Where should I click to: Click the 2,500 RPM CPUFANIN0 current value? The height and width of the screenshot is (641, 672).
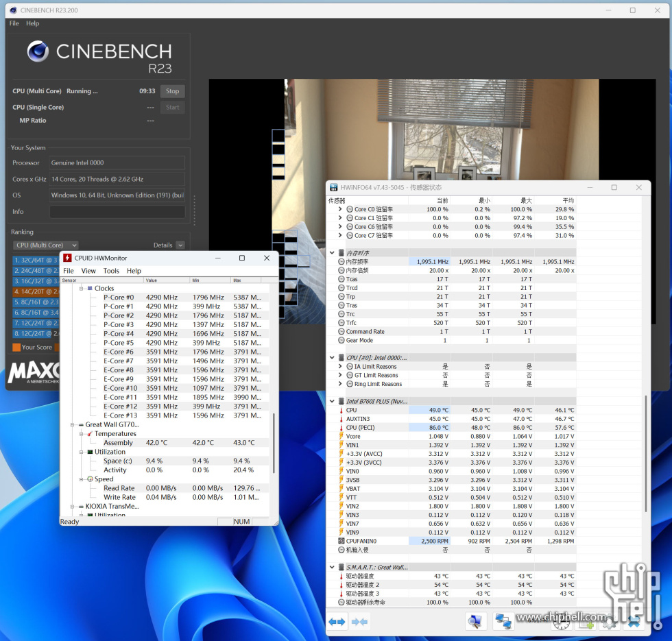click(429, 541)
